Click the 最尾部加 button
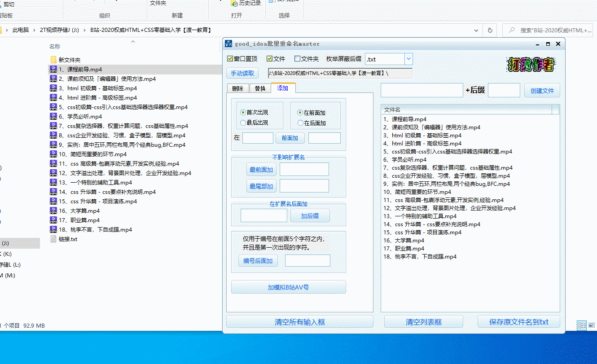 (261, 186)
